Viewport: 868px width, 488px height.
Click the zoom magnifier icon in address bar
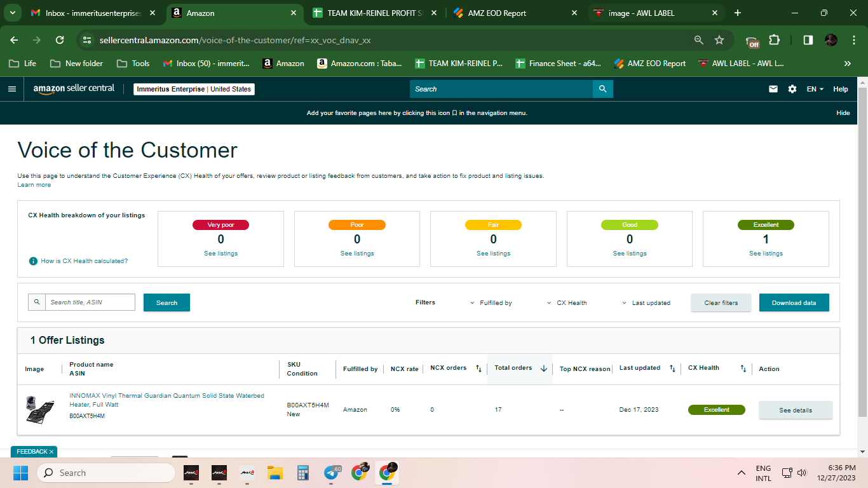click(x=699, y=40)
